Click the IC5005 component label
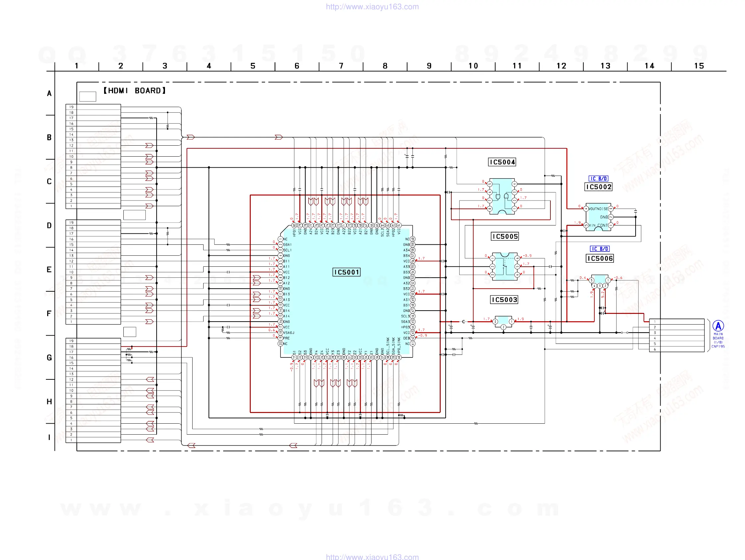 505,236
